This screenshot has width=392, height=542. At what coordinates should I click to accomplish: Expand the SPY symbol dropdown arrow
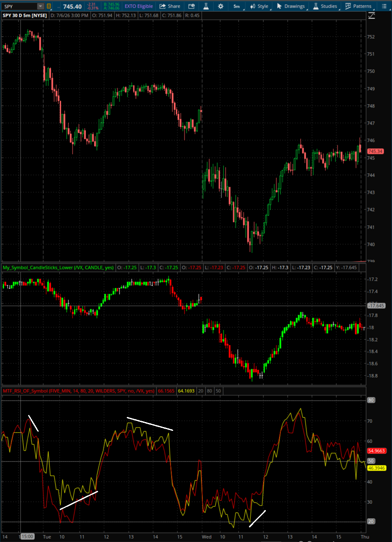pyautogui.click(x=40, y=6)
